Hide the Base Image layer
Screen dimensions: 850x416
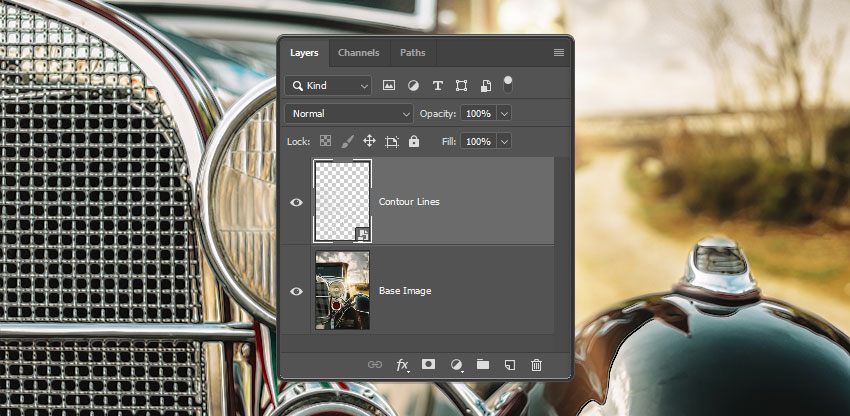(296, 291)
